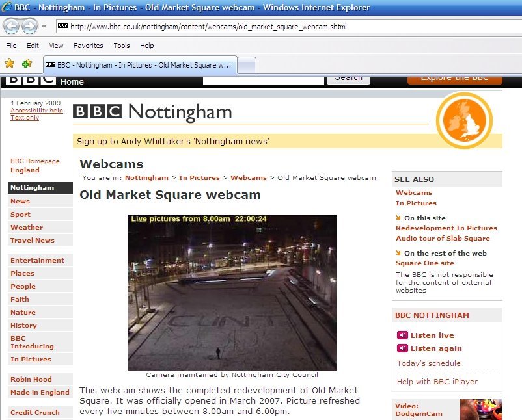Open the recent pages dropdown arrow

(44, 27)
